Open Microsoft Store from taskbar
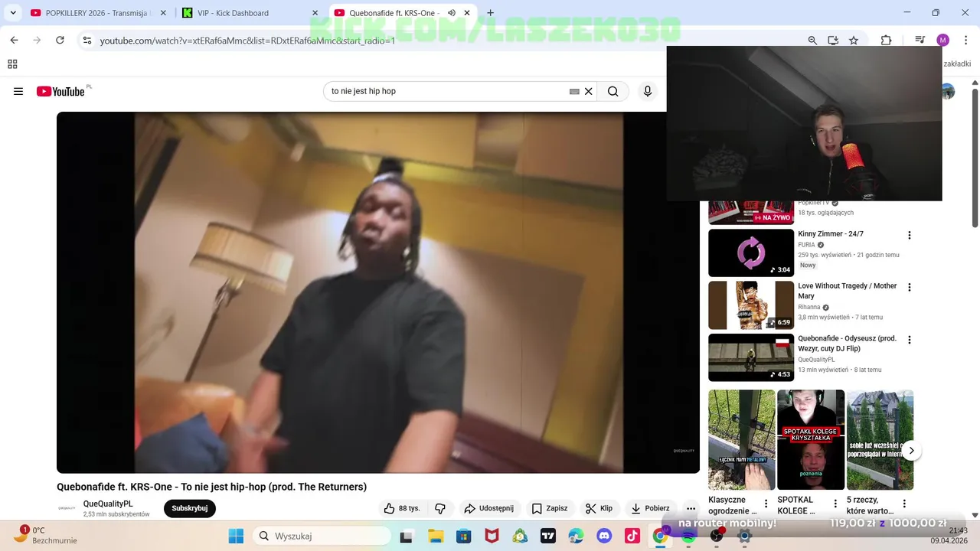Viewport: 980px width, 551px height. pos(463,536)
